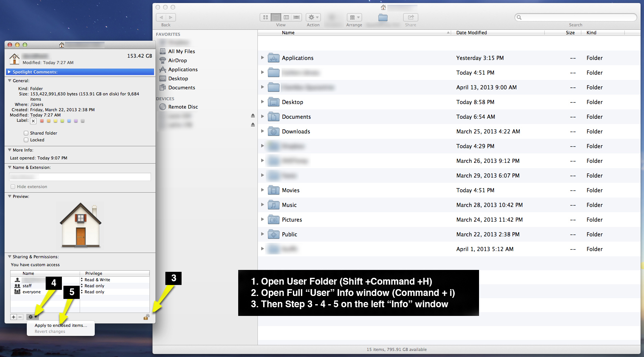Image resolution: width=644 pixels, height=357 pixels.
Task: Select the red label color
Action: 42,121
